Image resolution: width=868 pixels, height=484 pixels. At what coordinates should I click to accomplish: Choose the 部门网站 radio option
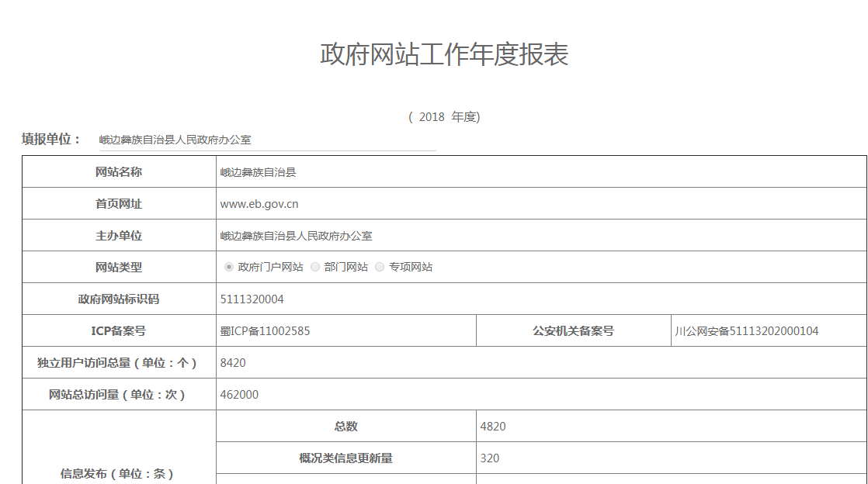(315, 267)
